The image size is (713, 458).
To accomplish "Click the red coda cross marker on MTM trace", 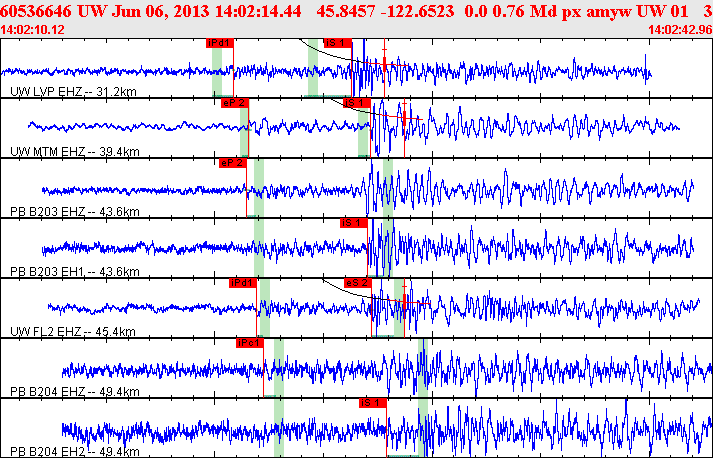I will pos(404,118).
